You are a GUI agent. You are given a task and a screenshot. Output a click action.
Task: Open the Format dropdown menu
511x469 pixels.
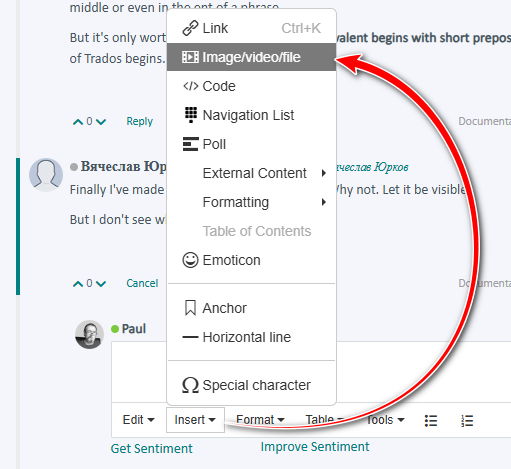(x=260, y=420)
